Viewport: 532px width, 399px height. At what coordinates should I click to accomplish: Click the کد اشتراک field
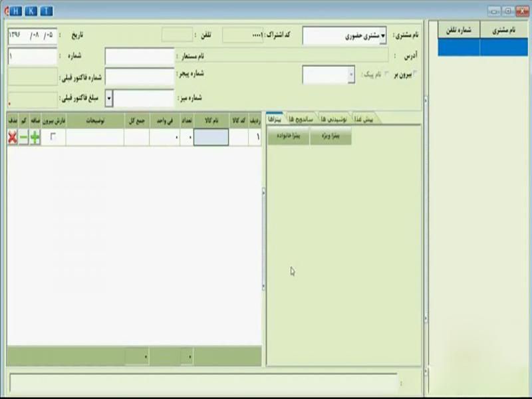pos(243,35)
